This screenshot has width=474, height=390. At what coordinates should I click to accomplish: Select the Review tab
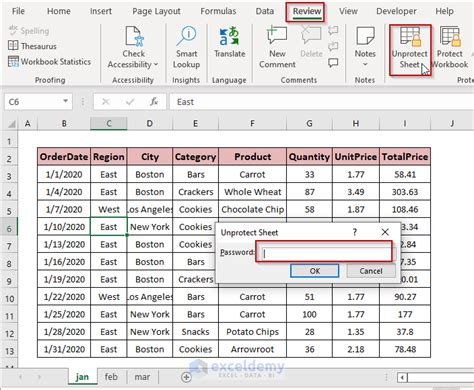click(x=307, y=11)
